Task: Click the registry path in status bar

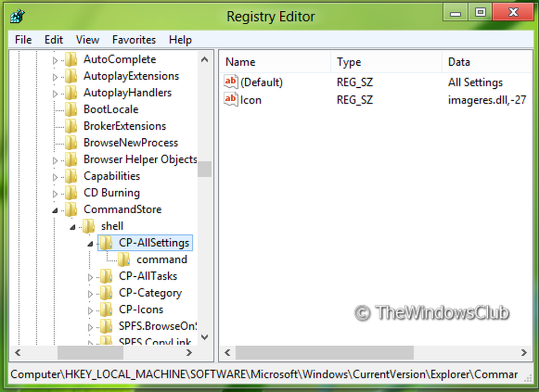Action: [264, 374]
